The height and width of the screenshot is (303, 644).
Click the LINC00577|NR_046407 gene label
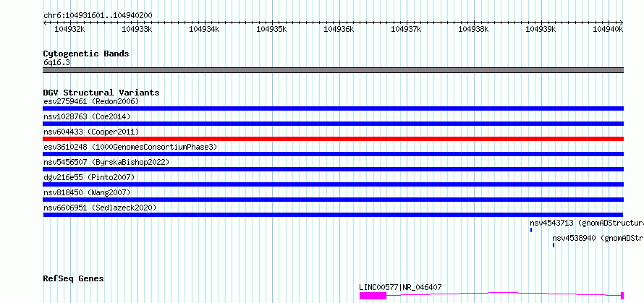(x=400, y=287)
